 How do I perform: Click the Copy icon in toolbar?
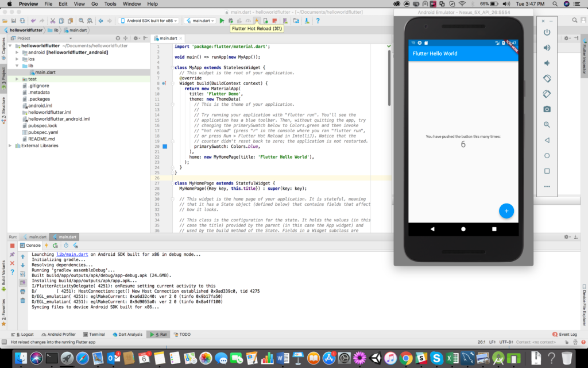(61, 21)
